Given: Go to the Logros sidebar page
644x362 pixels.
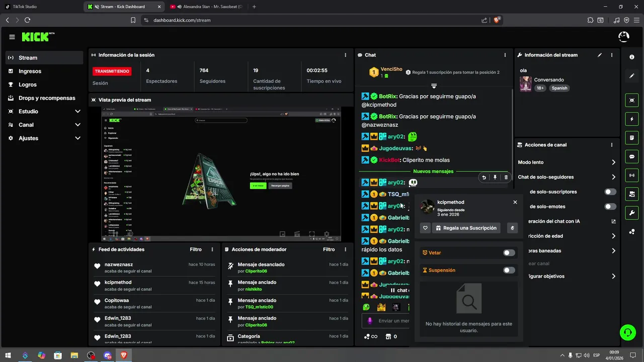Looking at the screenshot, I should tap(44, 84).
